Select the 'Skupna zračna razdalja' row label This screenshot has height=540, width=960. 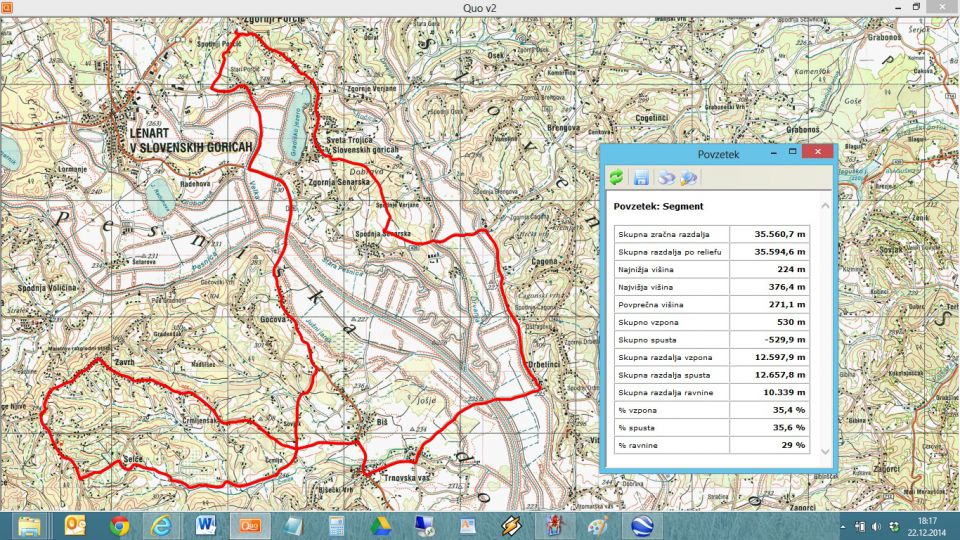click(x=664, y=234)
